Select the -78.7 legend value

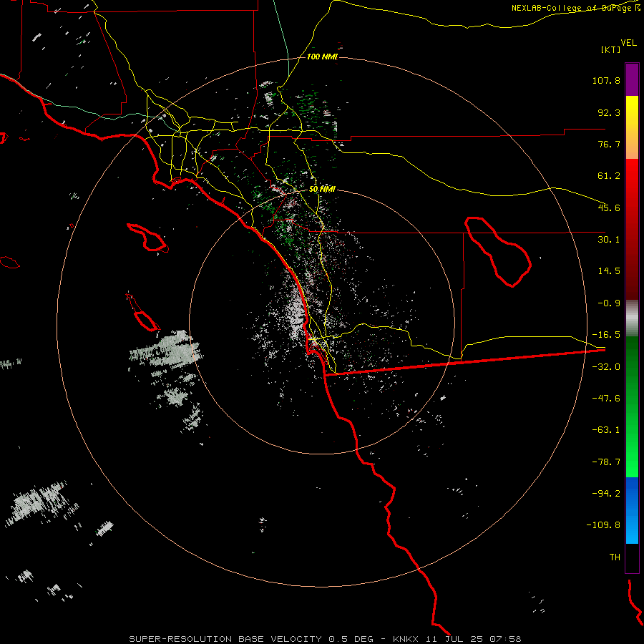[x=606, y=462]
